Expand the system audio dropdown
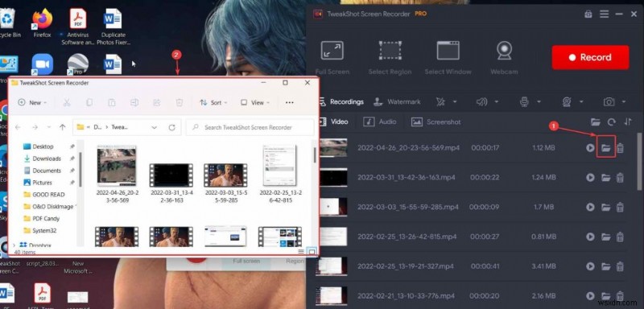This screenshot has width=644, height=309. click(x=497, y=101)
